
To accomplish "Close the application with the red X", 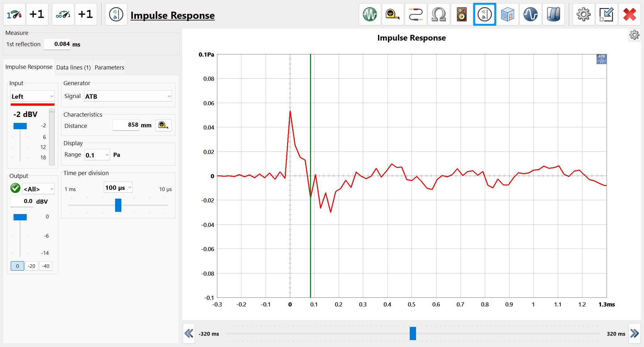I will click(x=630, y=14).
